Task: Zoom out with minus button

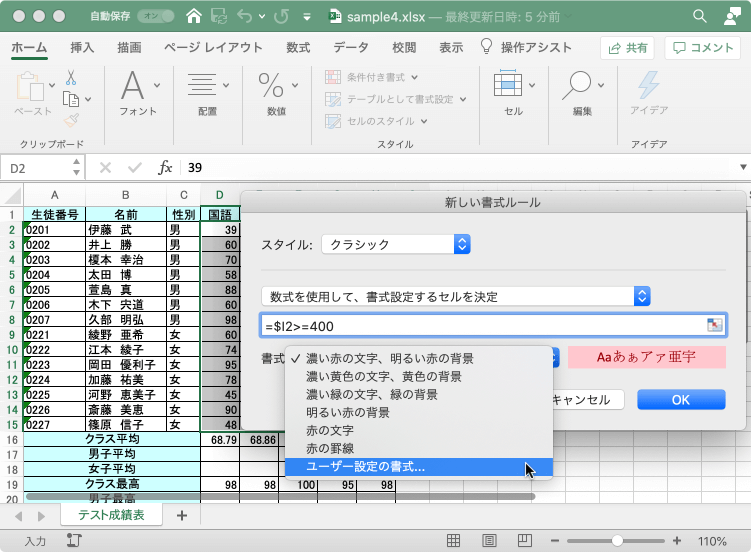Action: pos(555,541)
